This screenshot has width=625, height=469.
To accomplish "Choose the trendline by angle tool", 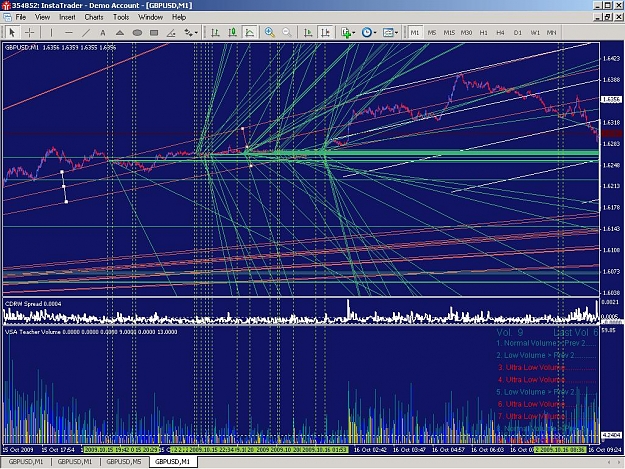I will click(171, 33).
